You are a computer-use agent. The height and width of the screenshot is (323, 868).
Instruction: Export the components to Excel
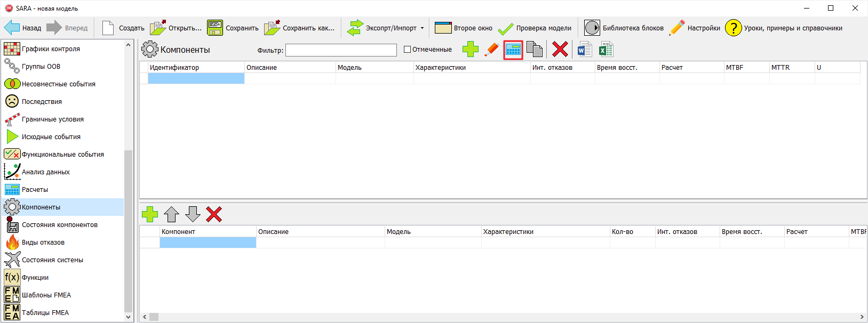(606, 50)
